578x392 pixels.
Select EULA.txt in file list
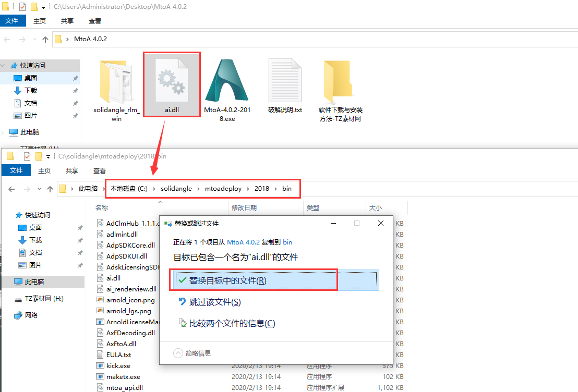pyautogui.click(x=119, y=355)
